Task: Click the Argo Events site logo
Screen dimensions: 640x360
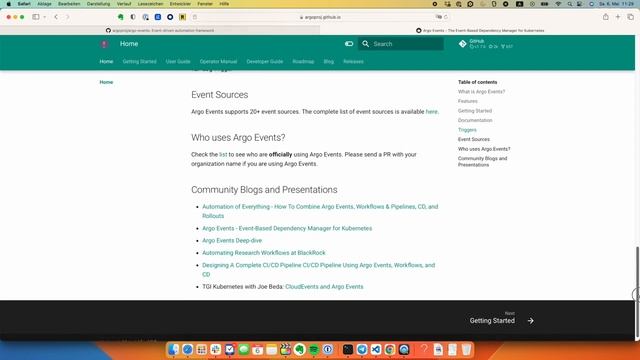Action: pos(104,44)
